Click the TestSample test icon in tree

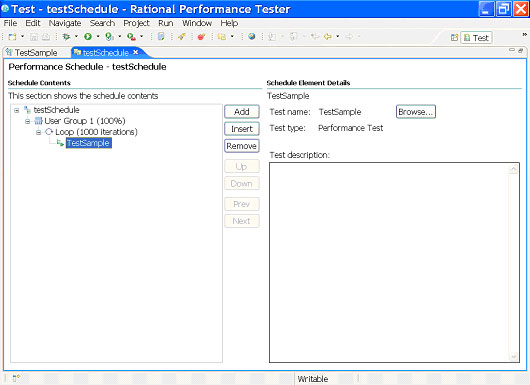[x=60, y=143]
